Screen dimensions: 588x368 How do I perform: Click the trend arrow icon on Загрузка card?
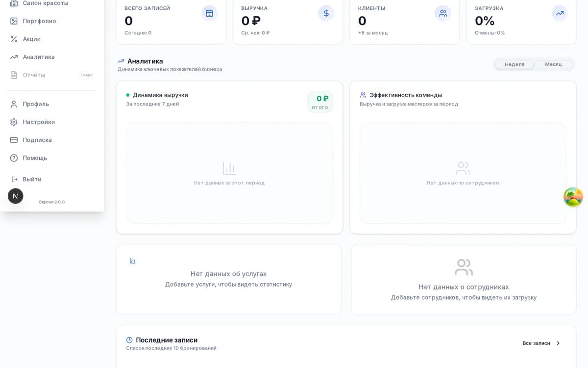point(560,13)
